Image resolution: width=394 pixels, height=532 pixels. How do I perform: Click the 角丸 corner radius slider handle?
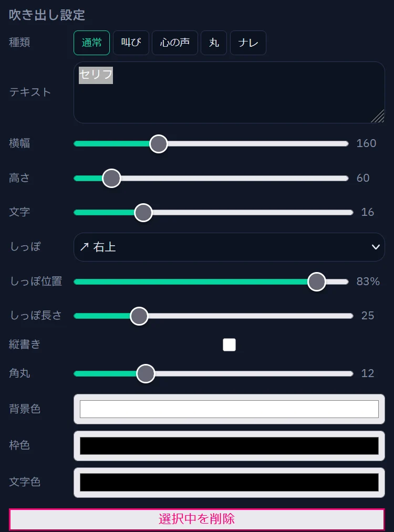click(146, 373)
